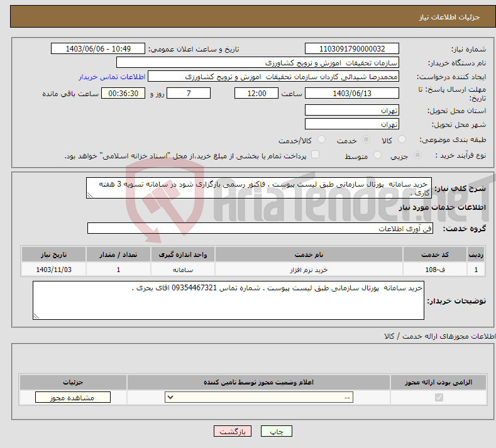
Task: Select the کالا radio button
Action: (x=402, y=139)
